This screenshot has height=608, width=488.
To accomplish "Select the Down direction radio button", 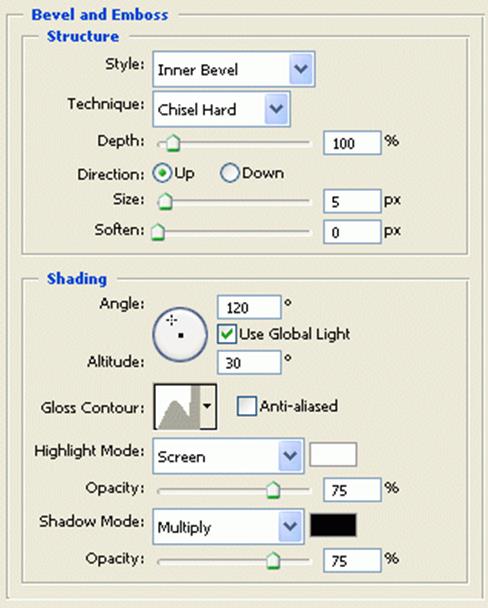I will (x=229, y=173).
